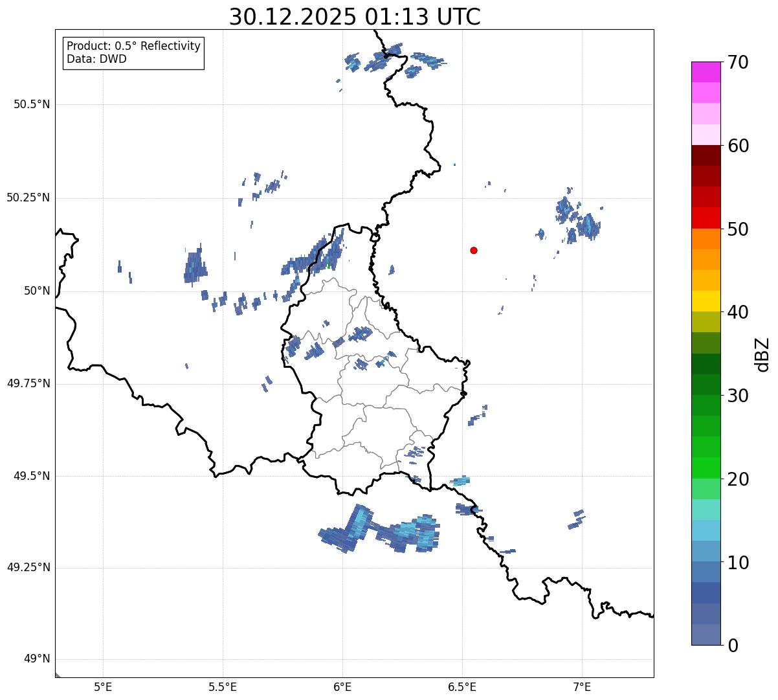Click the bright green colorbar segment above 20
This screenshot has width=778, height=700.
click(706, 468)
